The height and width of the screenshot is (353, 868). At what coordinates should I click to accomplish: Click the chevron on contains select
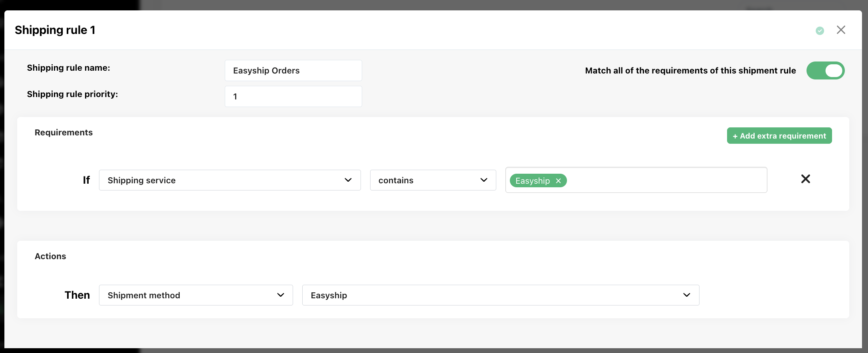click(484, 180)
